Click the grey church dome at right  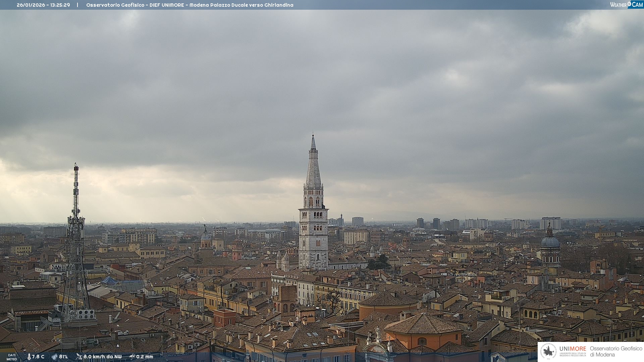pos(550,242)
